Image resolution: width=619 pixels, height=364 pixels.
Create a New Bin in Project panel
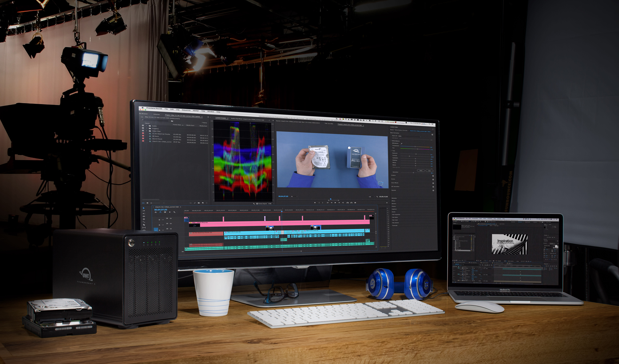199,203
